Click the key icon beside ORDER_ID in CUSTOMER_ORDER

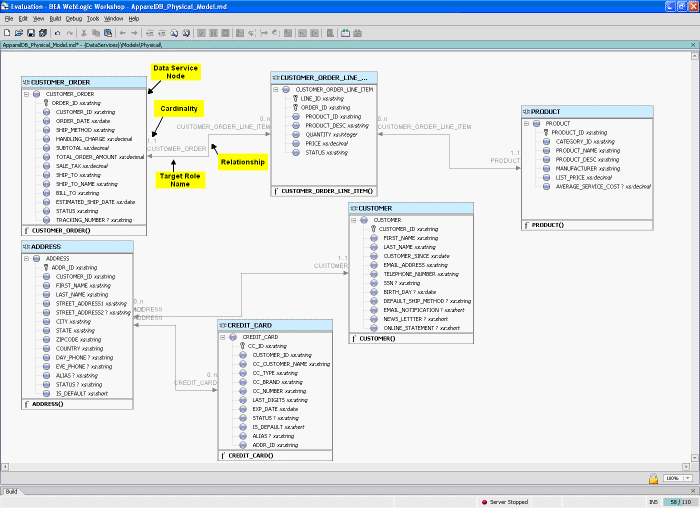(46, 103)
